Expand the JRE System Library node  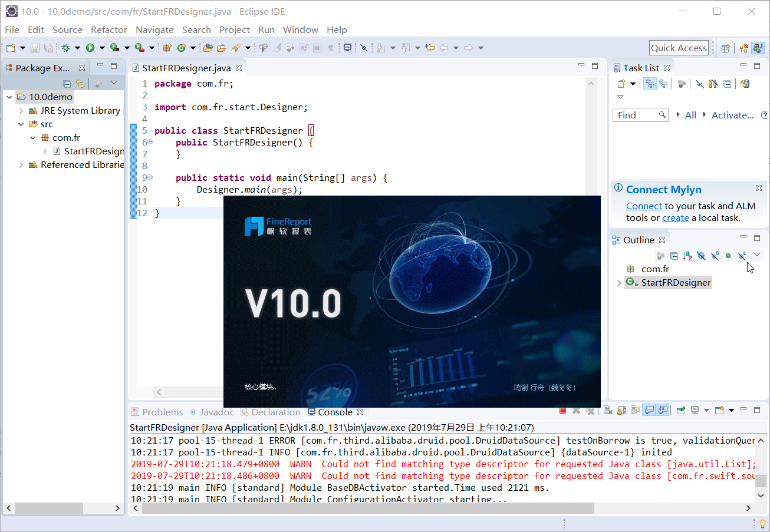21,111
